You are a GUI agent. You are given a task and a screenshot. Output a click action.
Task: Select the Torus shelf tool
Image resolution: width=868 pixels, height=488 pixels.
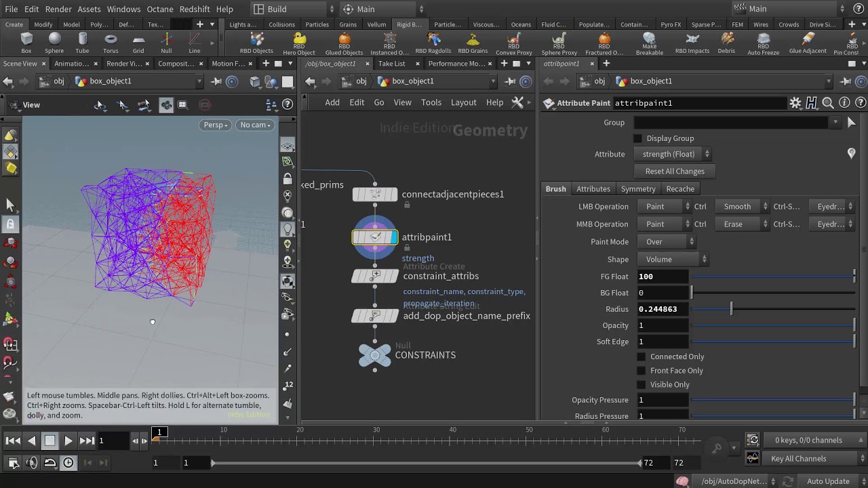[x=111, y=43]
